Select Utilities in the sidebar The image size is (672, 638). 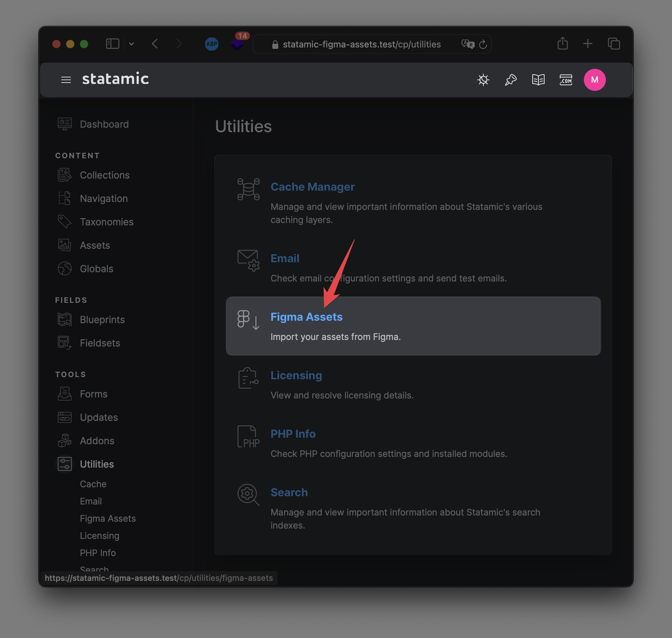point(97,464)
